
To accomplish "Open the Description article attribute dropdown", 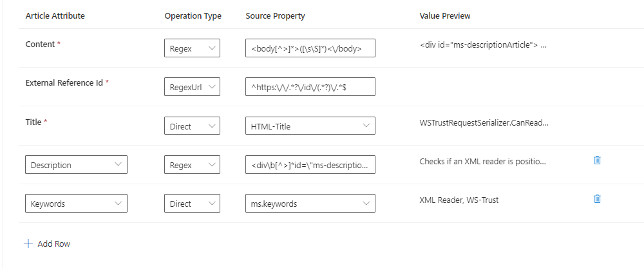I will pos(76,165).
